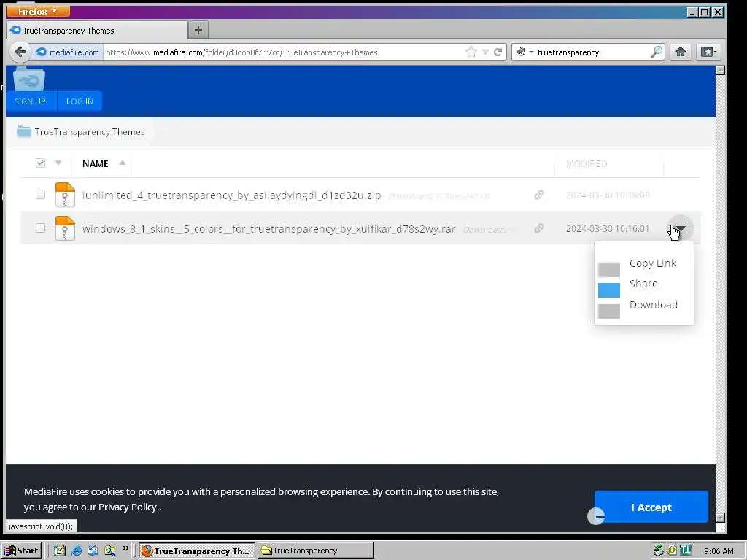Screen dimensions: 747x560
Task: Open iunlimited_4_truetransparency zip file link
Action: click(x=231, y=195)
